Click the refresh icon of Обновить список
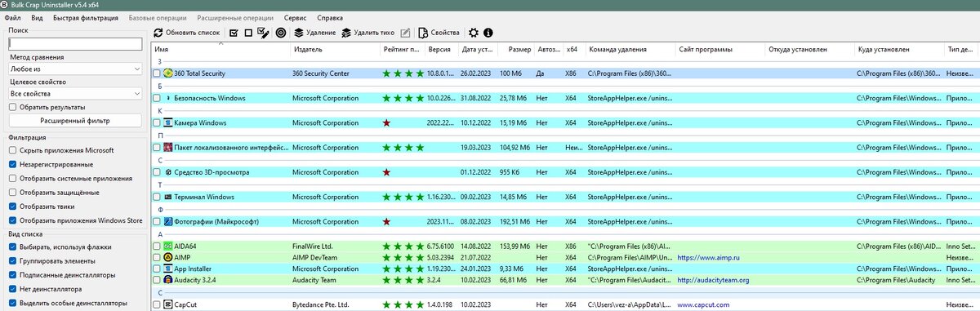Screen dimensions: 980x311 click(158, 33)
